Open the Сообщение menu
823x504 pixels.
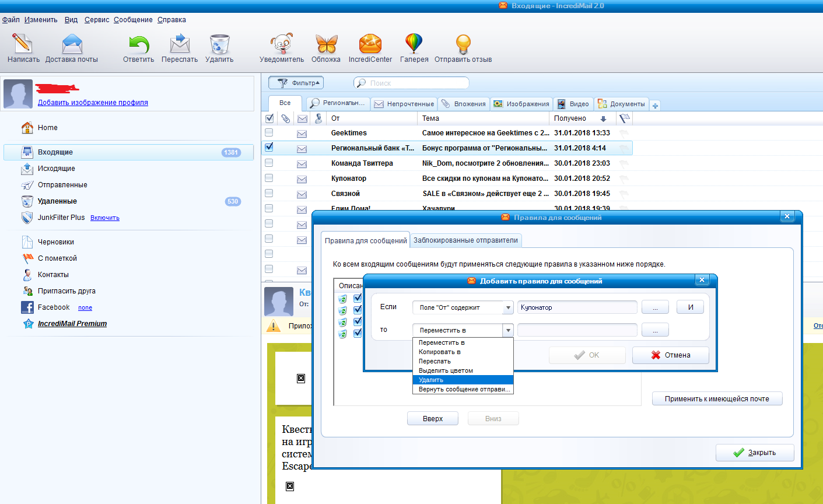coord(133,20)
